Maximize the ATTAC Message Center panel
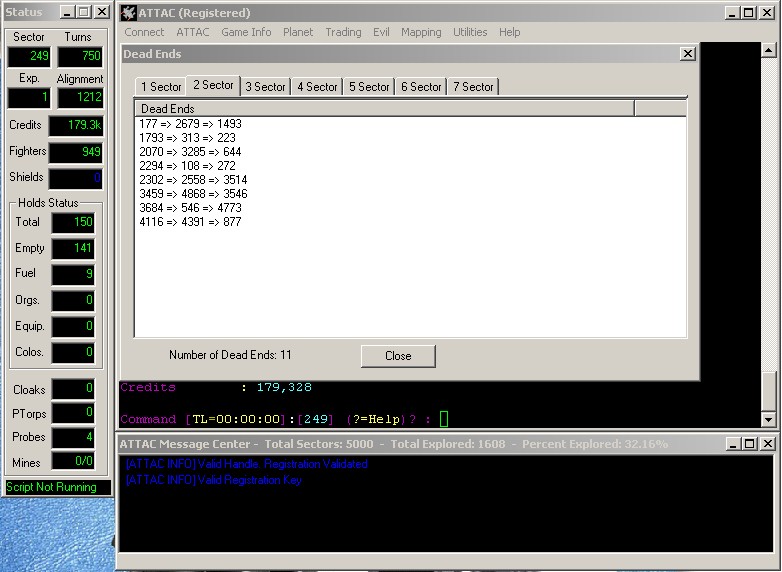This screenshot has width=782, height=572. tap(750, 444)
